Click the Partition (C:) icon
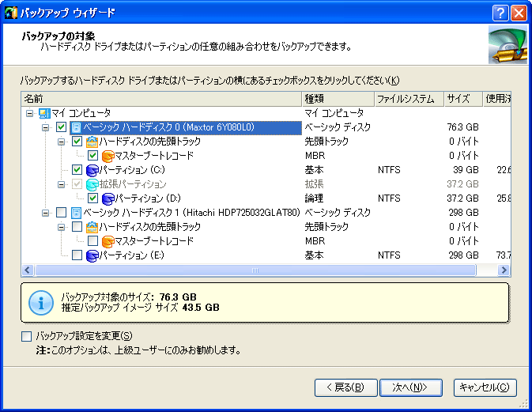This screenshot has width=532, height=412. pyautogui.click(x=92, y=170)
